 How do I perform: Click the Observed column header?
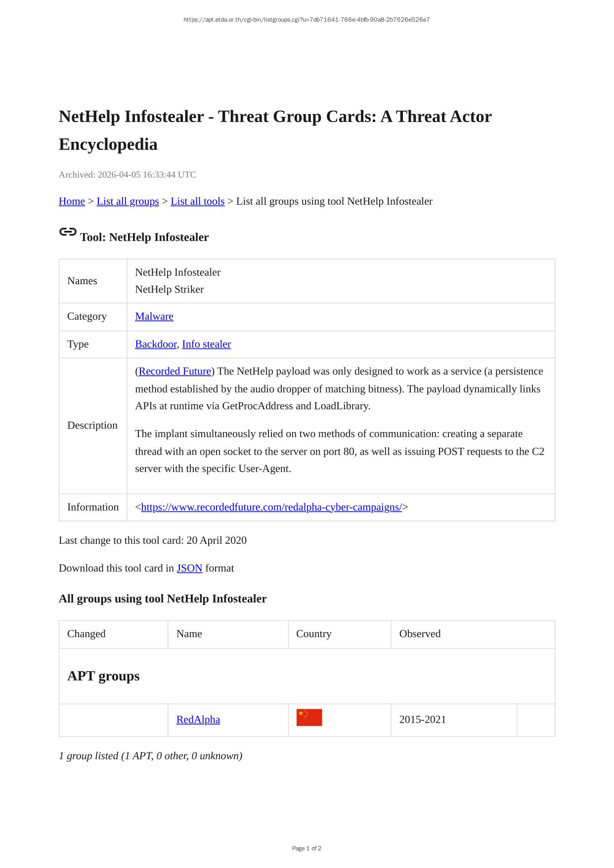420,634
